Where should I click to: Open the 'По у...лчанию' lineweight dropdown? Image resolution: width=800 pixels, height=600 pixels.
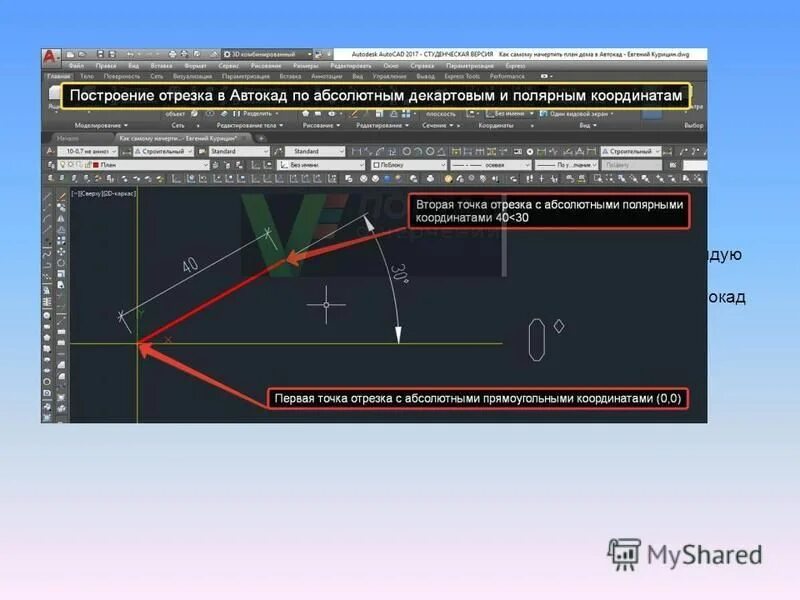(566, 165)
